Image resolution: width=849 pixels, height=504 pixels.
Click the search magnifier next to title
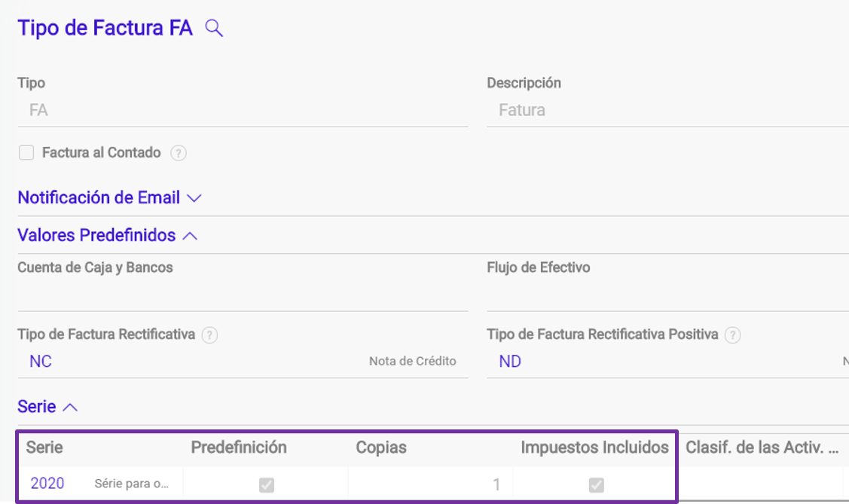214,28
